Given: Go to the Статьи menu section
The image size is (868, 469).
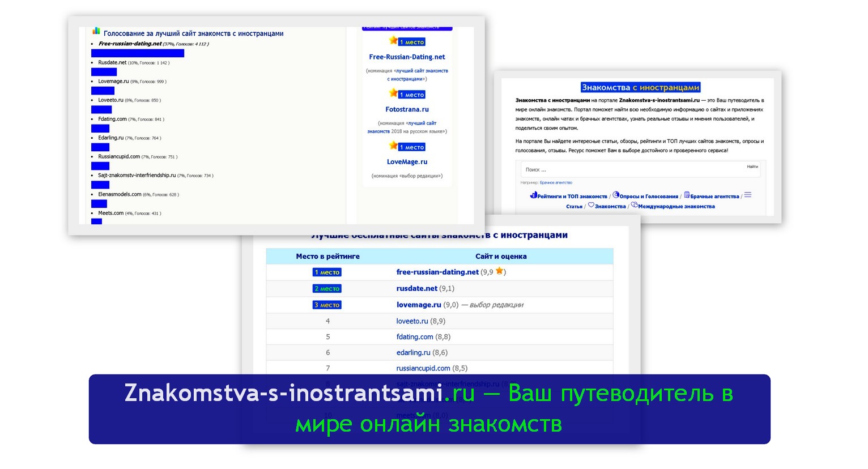Looking at the screenshot, I should coord(574,207).
